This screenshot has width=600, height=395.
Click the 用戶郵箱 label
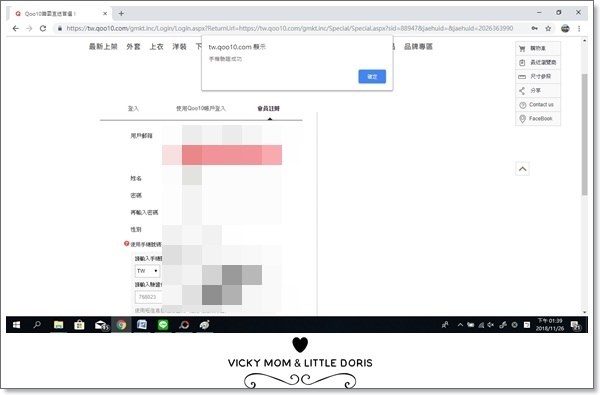click(141, 135)
